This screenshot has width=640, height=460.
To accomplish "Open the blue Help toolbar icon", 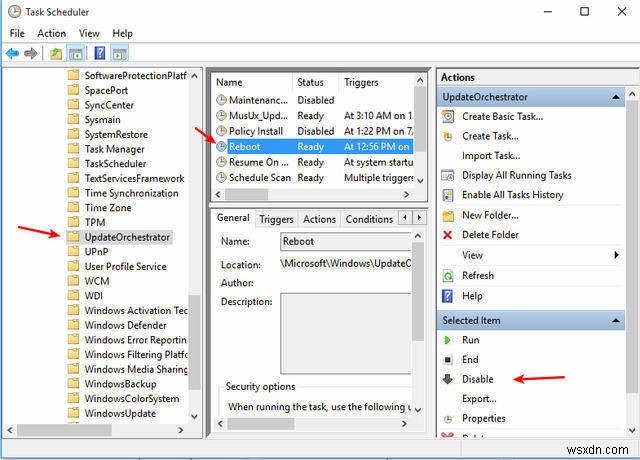I will click(100, 53).
